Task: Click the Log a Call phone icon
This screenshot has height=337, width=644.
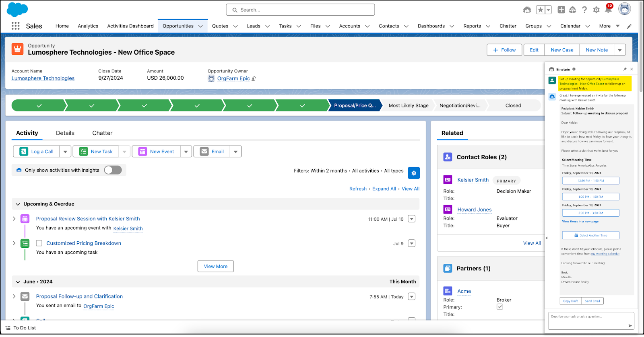Action: tap(24, 152)
